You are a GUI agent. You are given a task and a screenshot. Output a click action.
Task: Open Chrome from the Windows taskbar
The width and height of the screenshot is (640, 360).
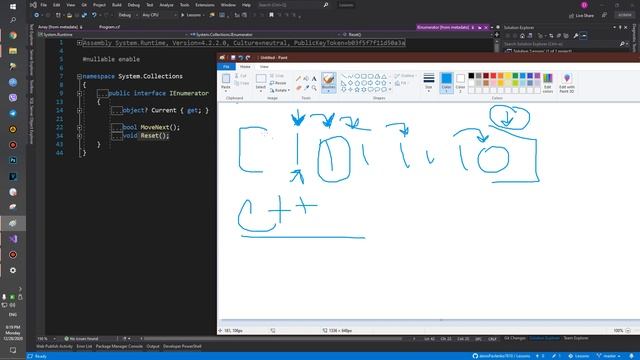pyautogui.click(x=13, y=35)
